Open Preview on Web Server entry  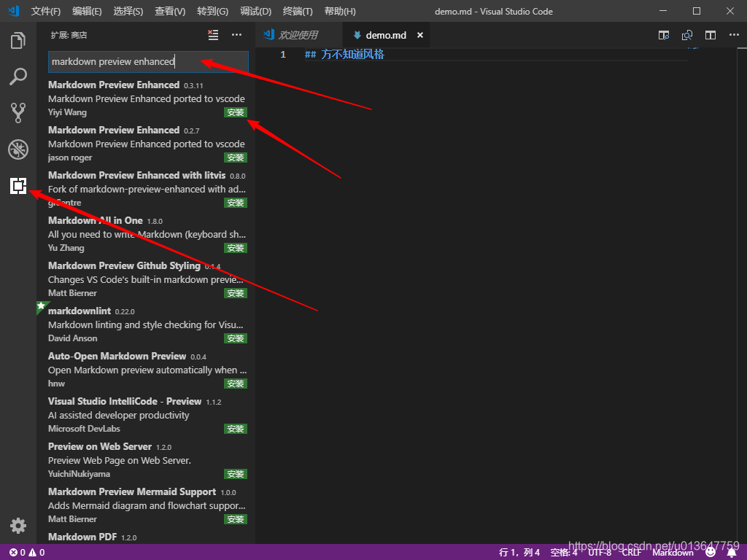[x=146, y=460]
